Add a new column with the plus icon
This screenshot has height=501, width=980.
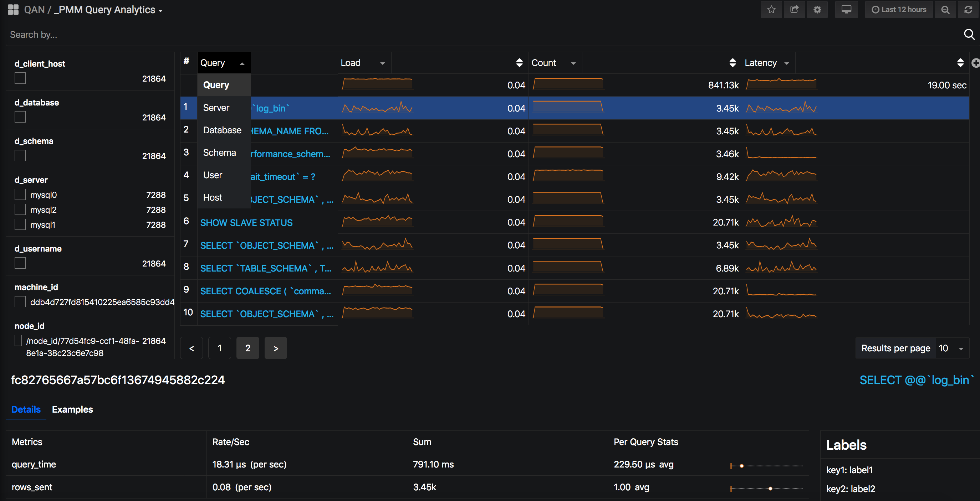[x=976, y=62]
